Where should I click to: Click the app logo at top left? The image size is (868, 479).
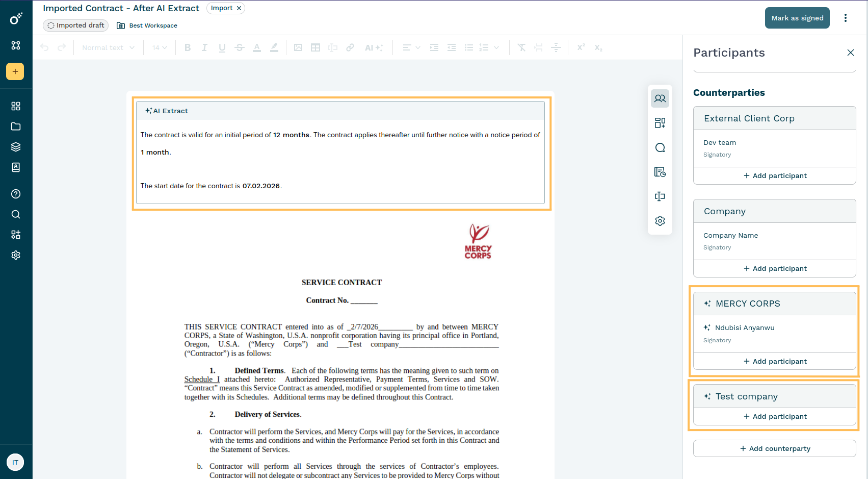[x=16, y=19]
